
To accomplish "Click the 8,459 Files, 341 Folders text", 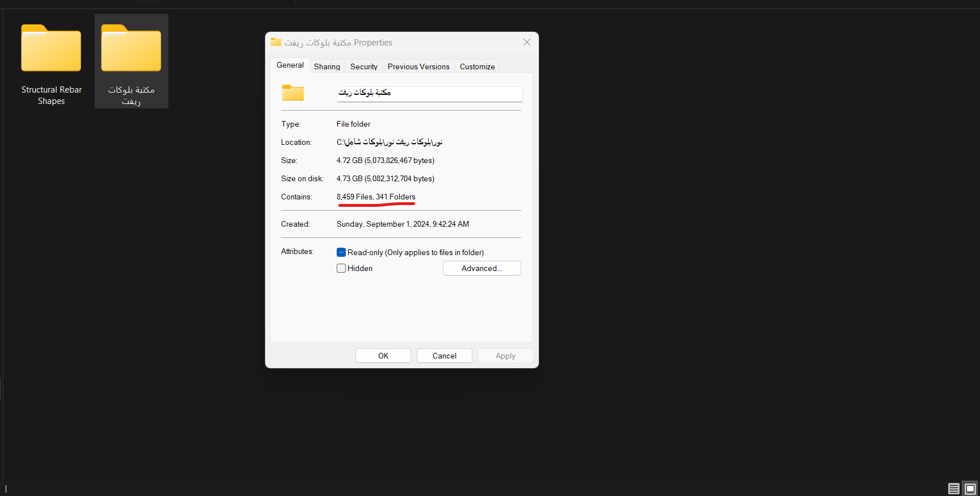I will pos(376,197).
